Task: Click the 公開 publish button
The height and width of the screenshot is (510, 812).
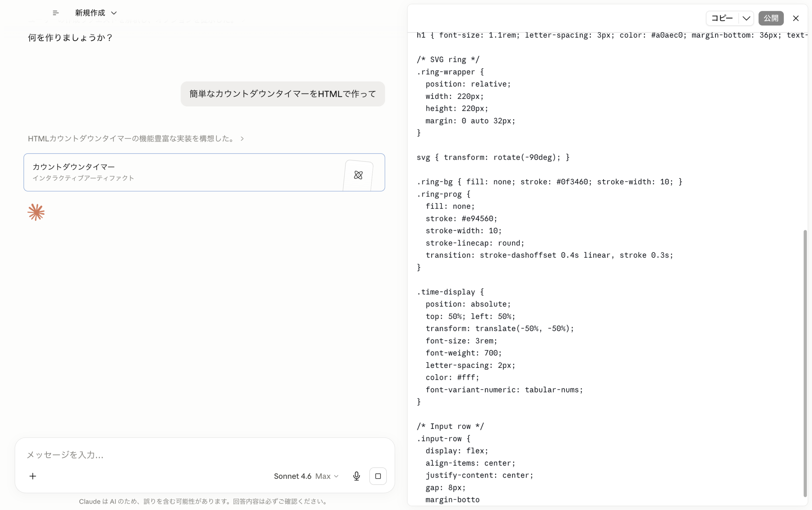Action: (x=771, y=18)
